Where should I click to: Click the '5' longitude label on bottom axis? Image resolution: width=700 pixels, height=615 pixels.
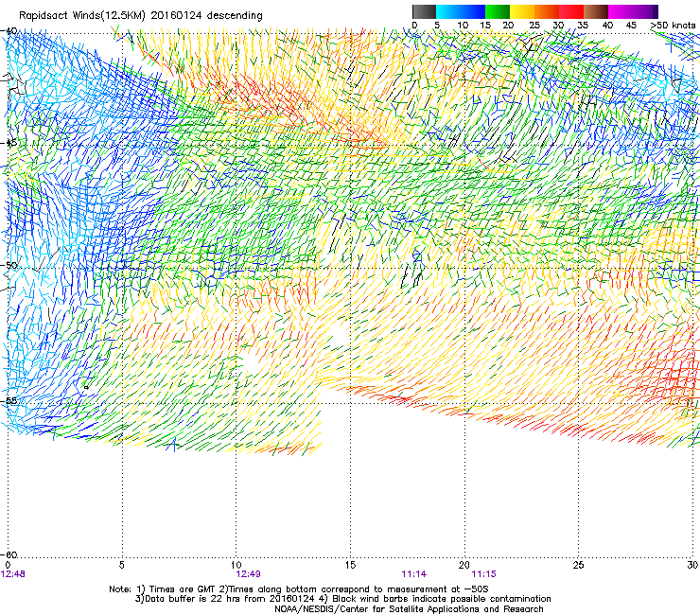click(x=121, y=565)
